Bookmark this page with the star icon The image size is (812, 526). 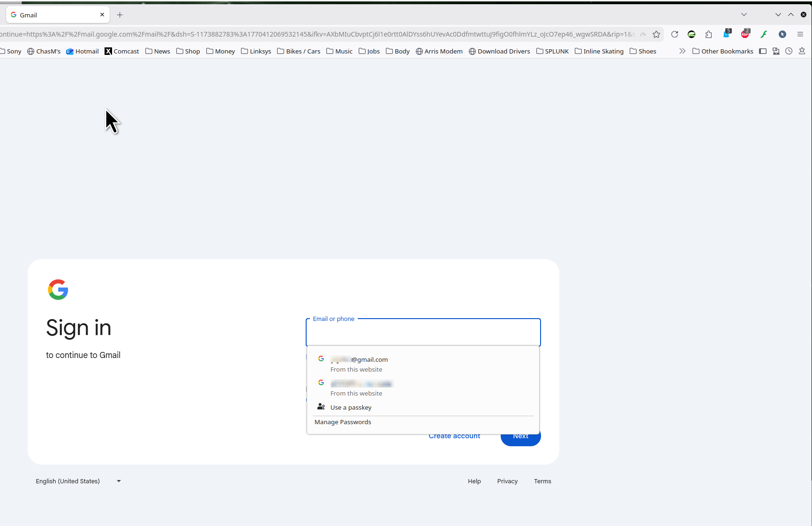pos(656,34)
